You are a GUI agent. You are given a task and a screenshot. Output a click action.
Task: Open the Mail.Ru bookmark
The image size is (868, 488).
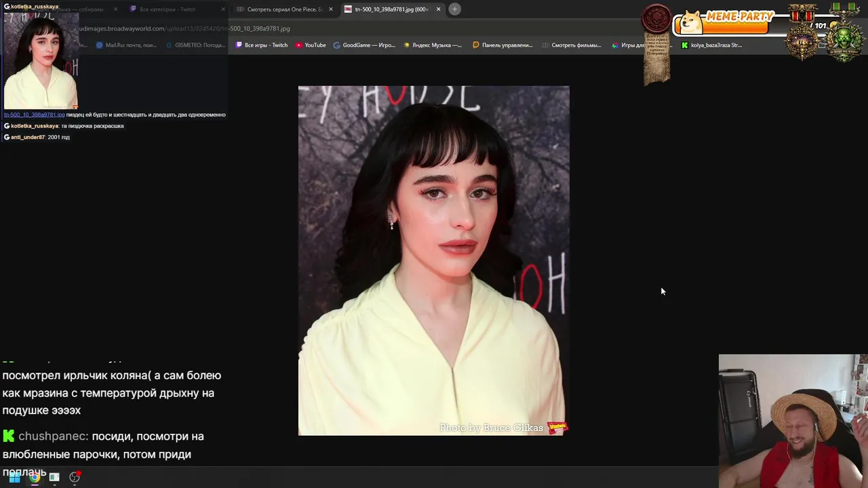pyautogui.click(x=126, y=45)
